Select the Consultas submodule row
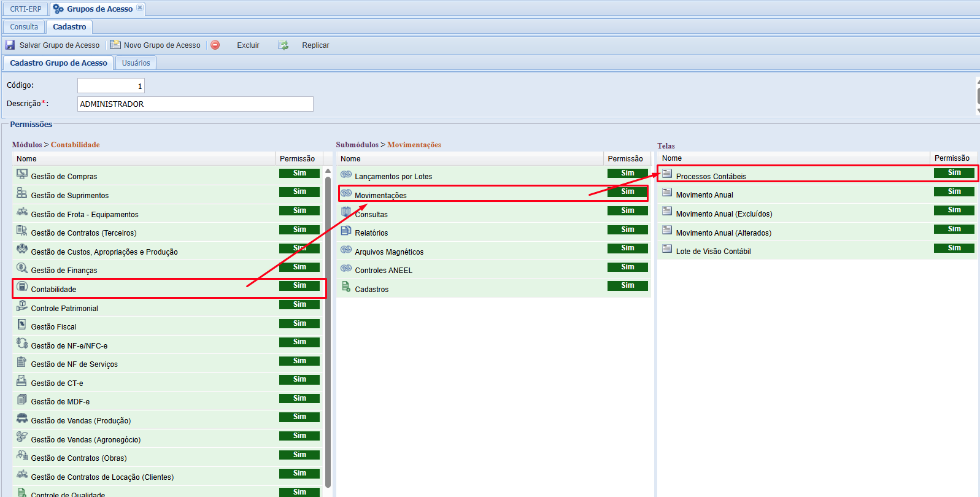The width and height of the screenshot is (980, 497). click(493, 214)
